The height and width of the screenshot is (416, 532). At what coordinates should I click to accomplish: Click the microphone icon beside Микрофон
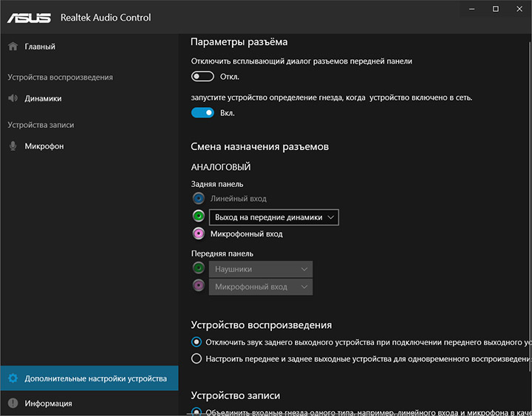pyautogui.click(x=13, y=146)
